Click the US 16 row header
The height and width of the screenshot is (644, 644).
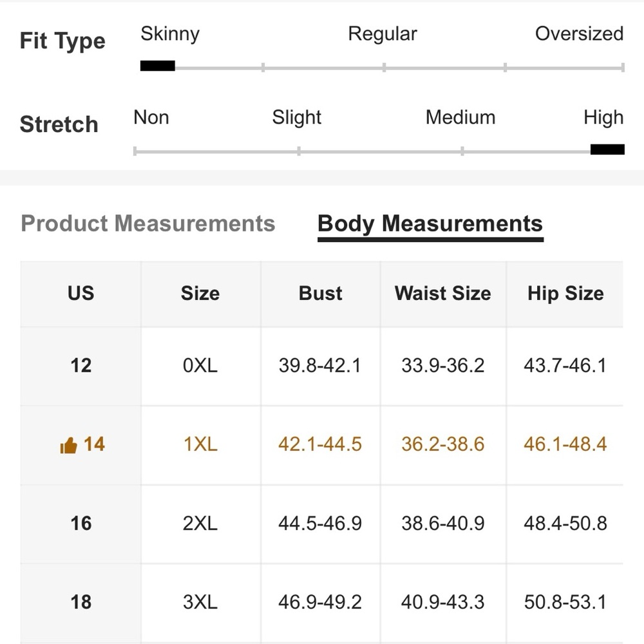point(80,523)
